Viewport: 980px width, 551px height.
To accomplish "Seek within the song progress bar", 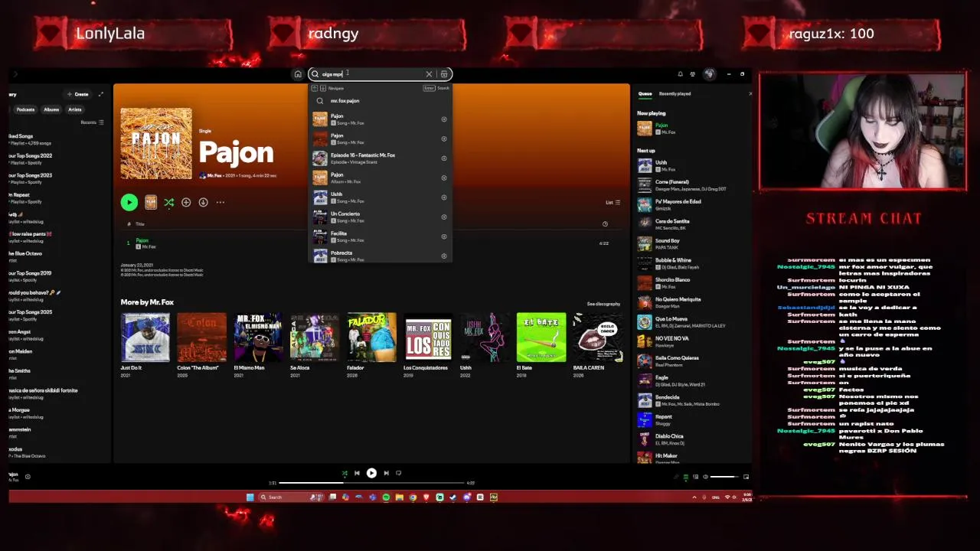I will click(x=372, y=483).
